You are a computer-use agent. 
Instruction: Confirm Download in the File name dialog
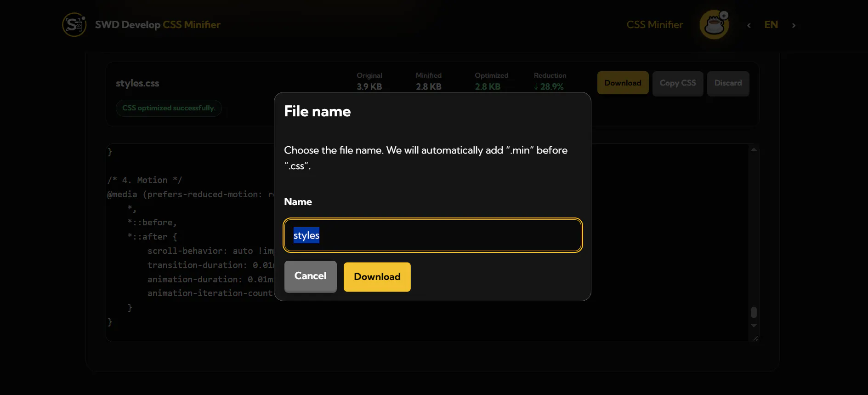pos(377,277)
